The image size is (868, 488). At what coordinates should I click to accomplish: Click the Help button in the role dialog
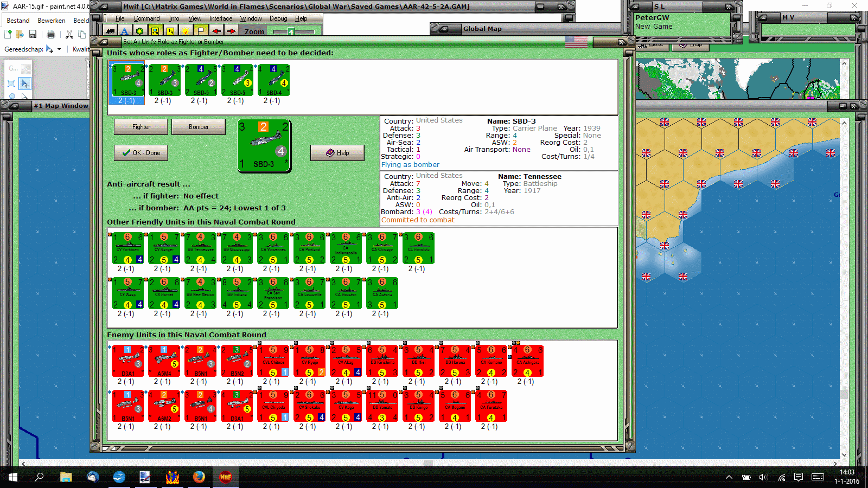[x=337, y=153]
